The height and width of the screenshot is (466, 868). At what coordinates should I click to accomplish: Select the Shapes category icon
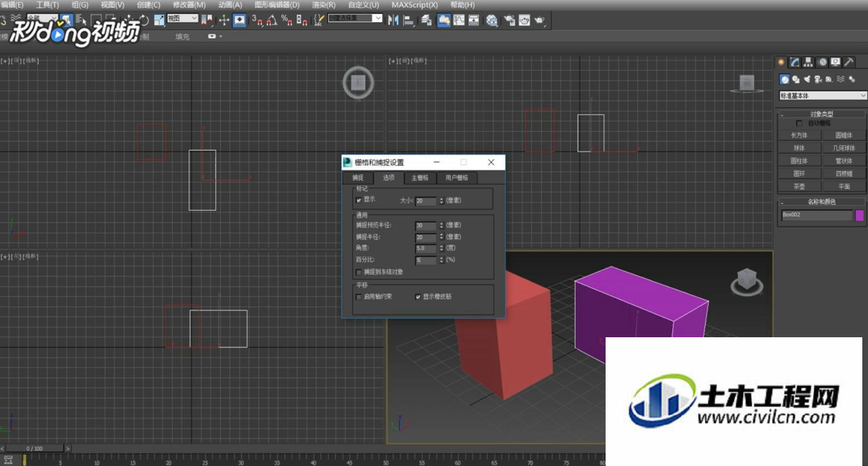(796, 79)
